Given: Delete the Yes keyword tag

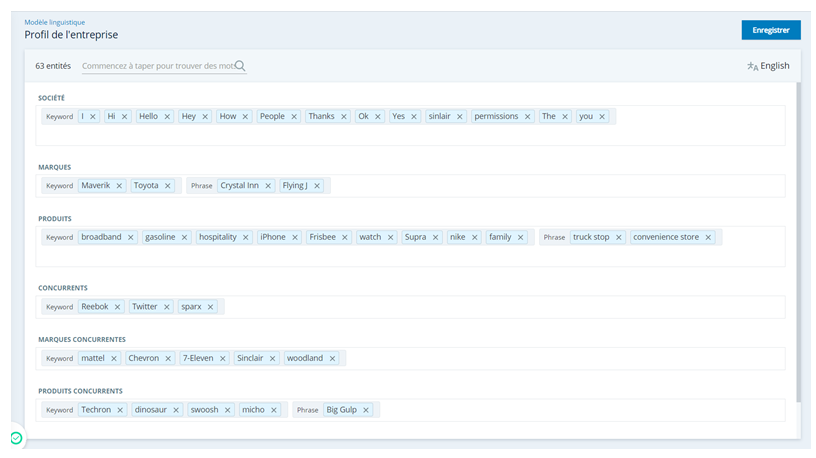Looking at the screenshot, I should click(x=414, y=117).
